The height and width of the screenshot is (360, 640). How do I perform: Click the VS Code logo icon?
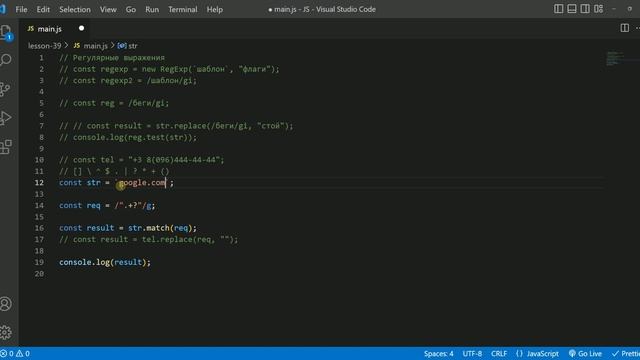2,9
